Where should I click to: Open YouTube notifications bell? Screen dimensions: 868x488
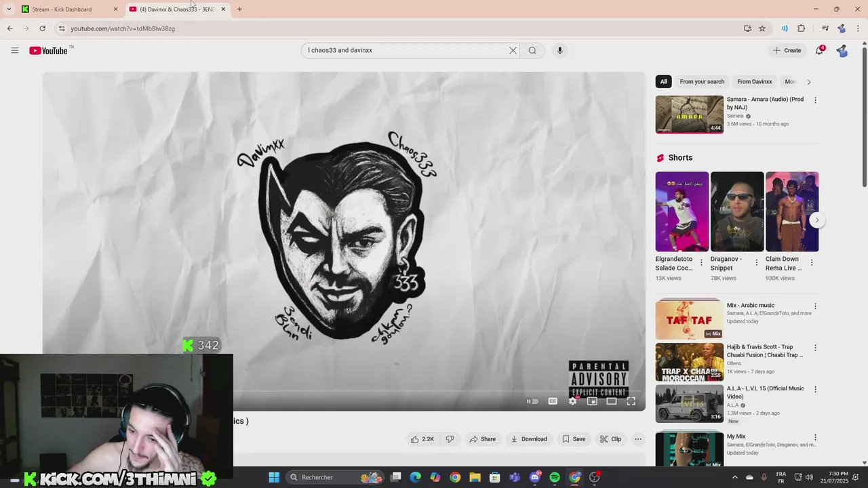tap(819, 50)
